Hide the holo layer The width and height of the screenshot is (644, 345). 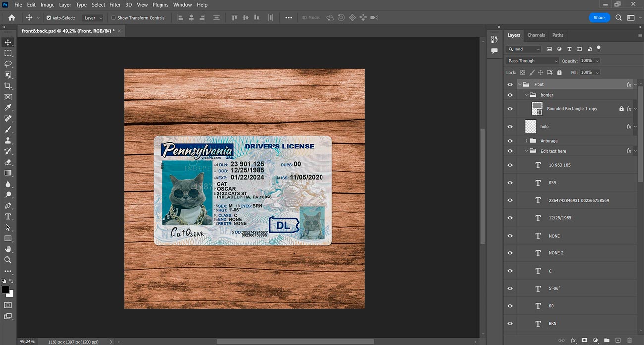[510, 126]
